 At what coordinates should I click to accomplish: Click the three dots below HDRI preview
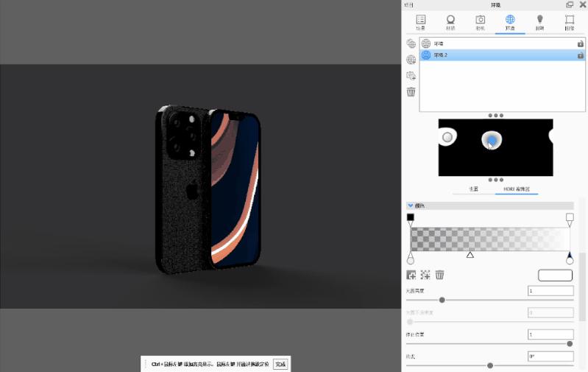(x=495, y=180)
